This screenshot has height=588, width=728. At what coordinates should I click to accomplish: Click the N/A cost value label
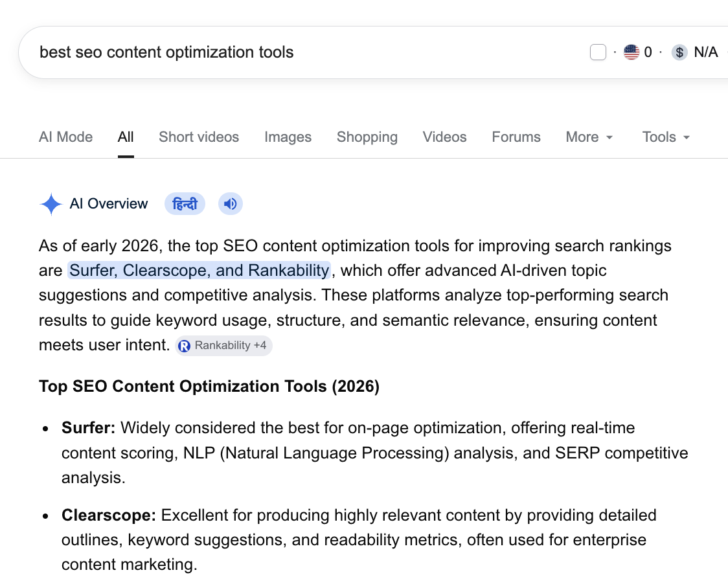point(706,52)
